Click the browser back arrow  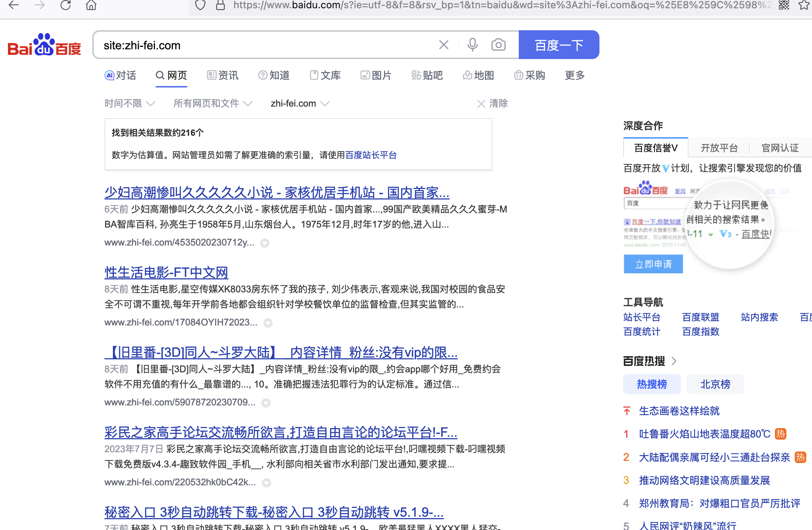click(x=14, y=5)
